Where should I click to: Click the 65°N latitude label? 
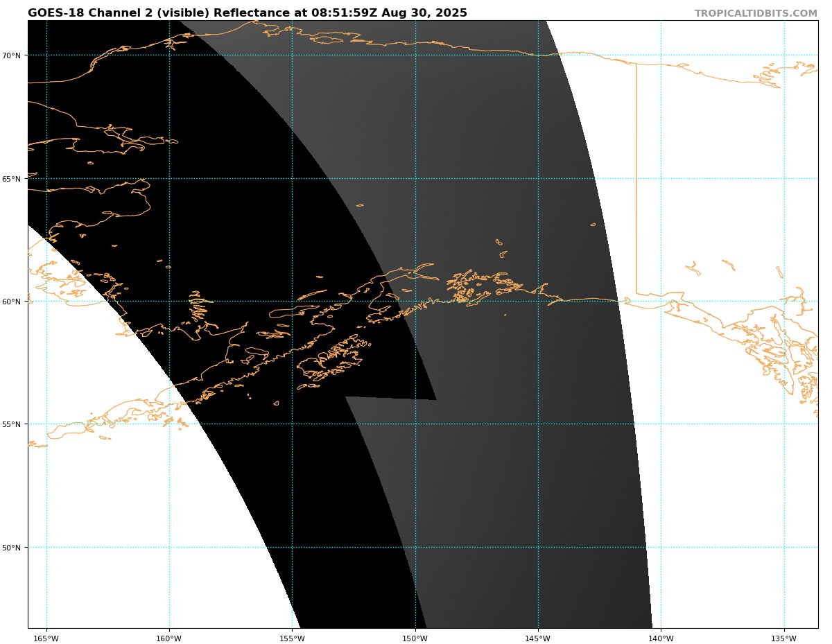pyautogui.click(x=13, y=179)
